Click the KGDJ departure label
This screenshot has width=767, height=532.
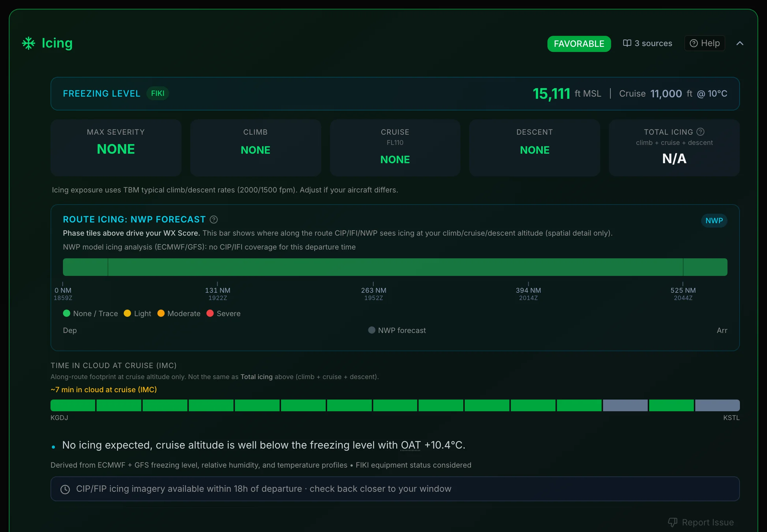[59, 417]
